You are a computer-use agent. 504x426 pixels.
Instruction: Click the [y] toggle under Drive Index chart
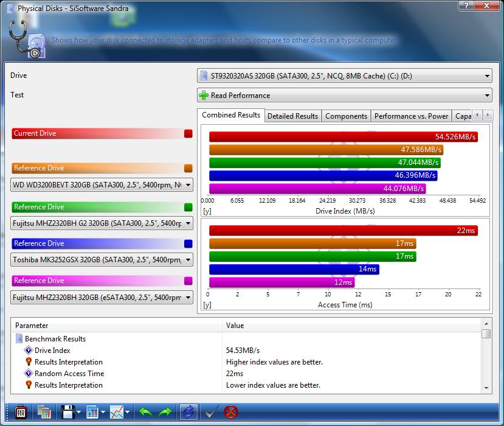tap(207, 211)
